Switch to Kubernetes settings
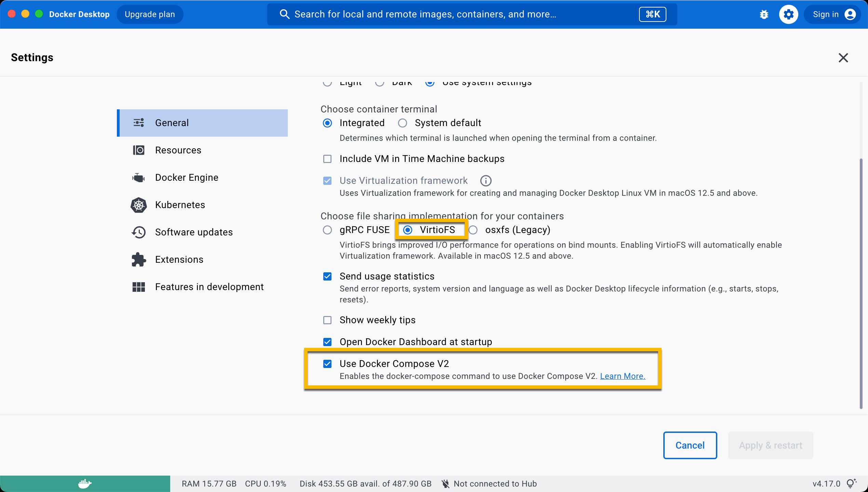Screen dimensions: 868x492 click(x=202, y=205)
